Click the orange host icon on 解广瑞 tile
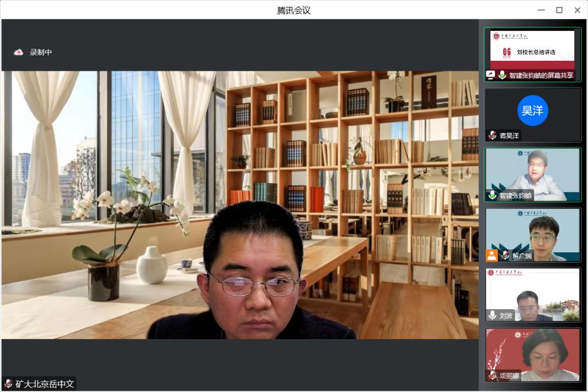Image resolution: width=588 pixels, height=392 pixels. [x=492, y=255]
